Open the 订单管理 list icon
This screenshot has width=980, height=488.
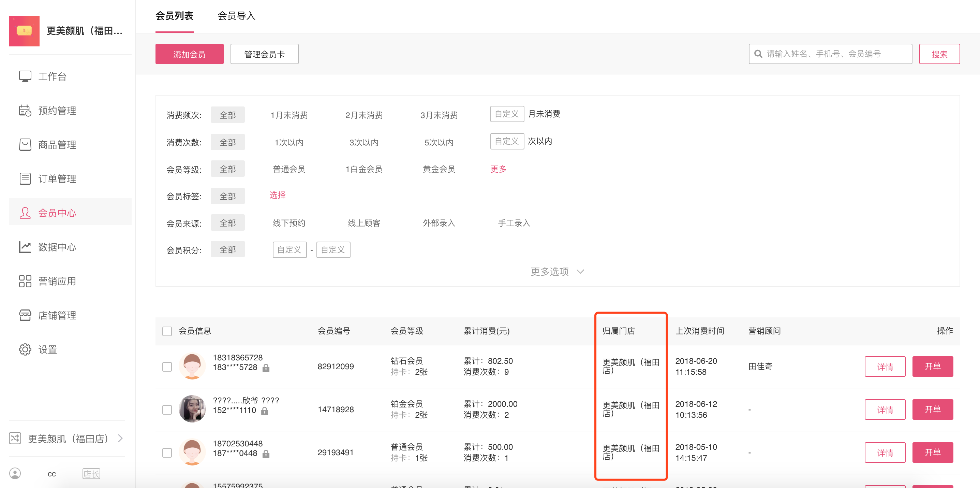click(x=25, y=178)
